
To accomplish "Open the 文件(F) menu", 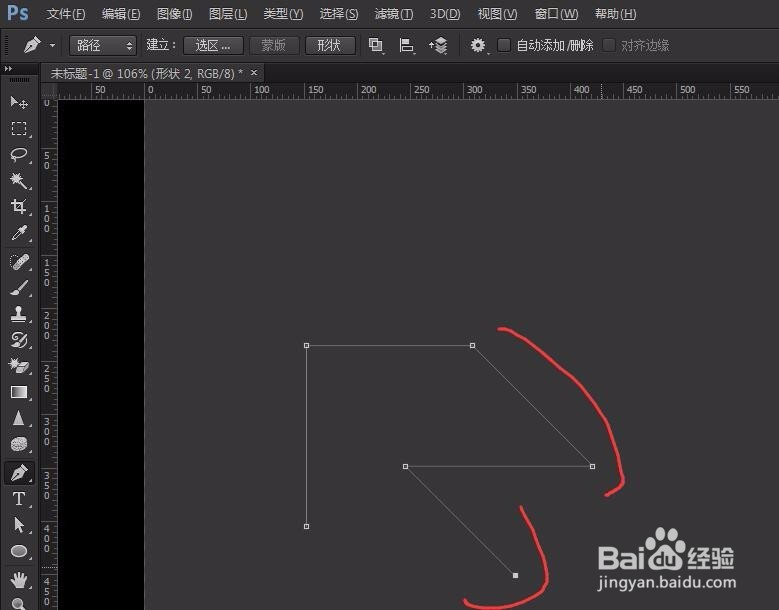I will (66, 14).
